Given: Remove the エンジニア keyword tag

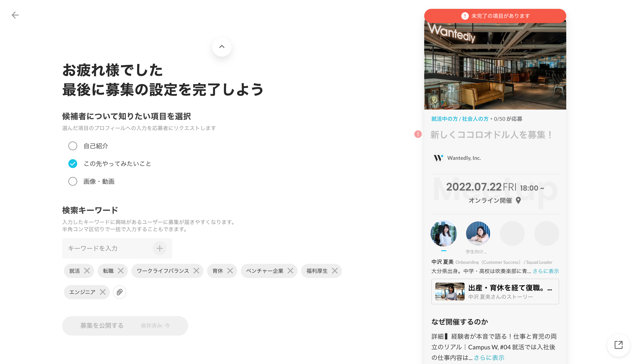Looking at the screenshot, I should (103, 292).
